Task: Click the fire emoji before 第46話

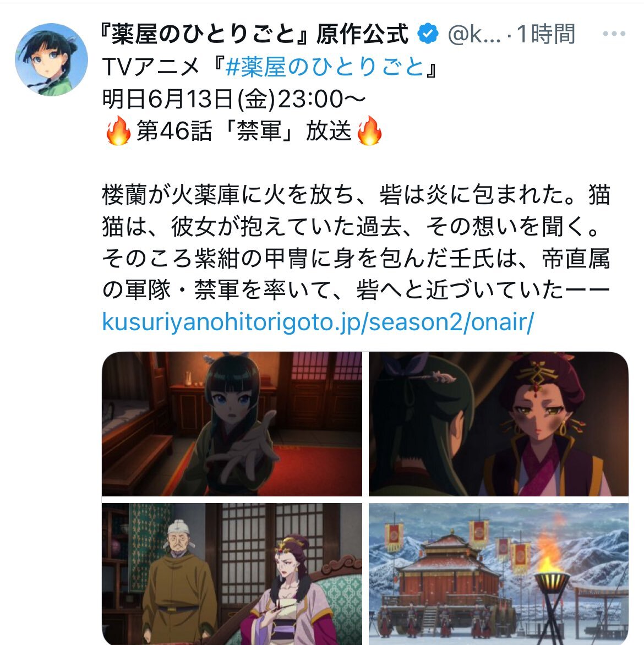Action: (118, 130)
